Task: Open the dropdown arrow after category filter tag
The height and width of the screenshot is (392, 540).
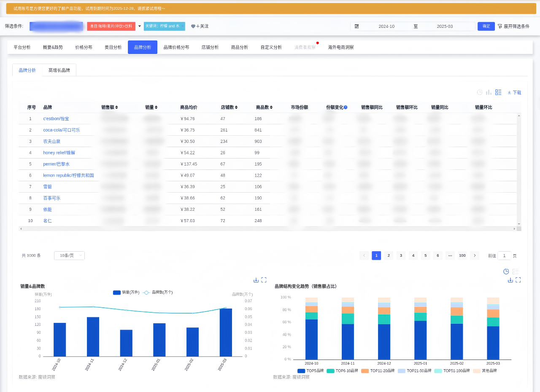Action: [140, 26]
